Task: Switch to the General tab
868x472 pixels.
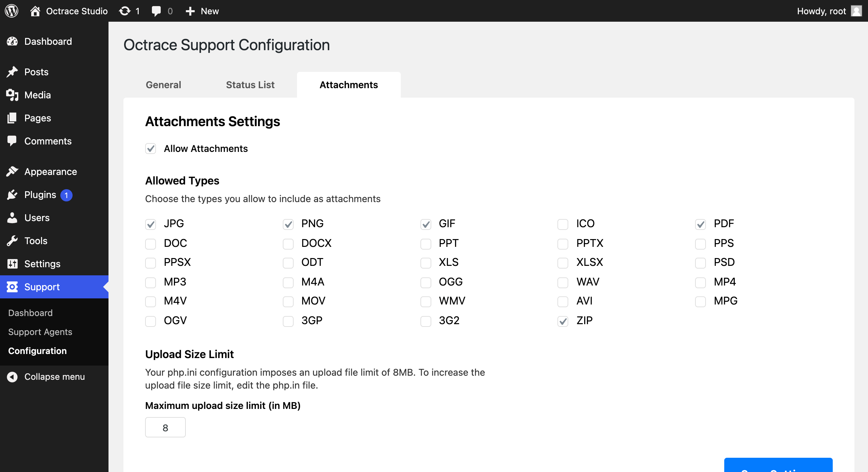Action: (x=163, y=85)
